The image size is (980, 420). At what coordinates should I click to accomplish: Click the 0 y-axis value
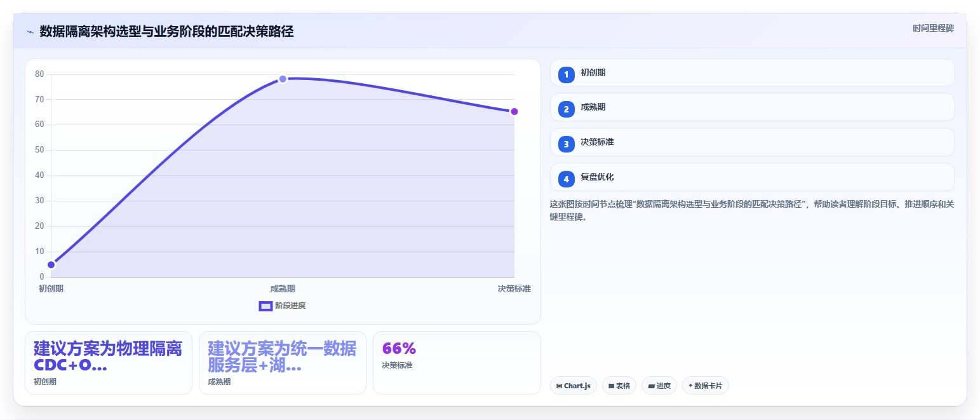(42, 277)
